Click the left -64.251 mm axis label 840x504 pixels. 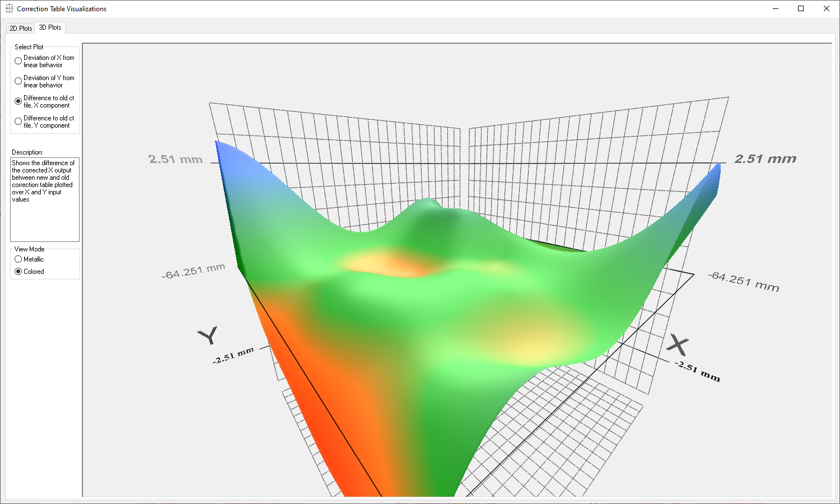point(193,271)
